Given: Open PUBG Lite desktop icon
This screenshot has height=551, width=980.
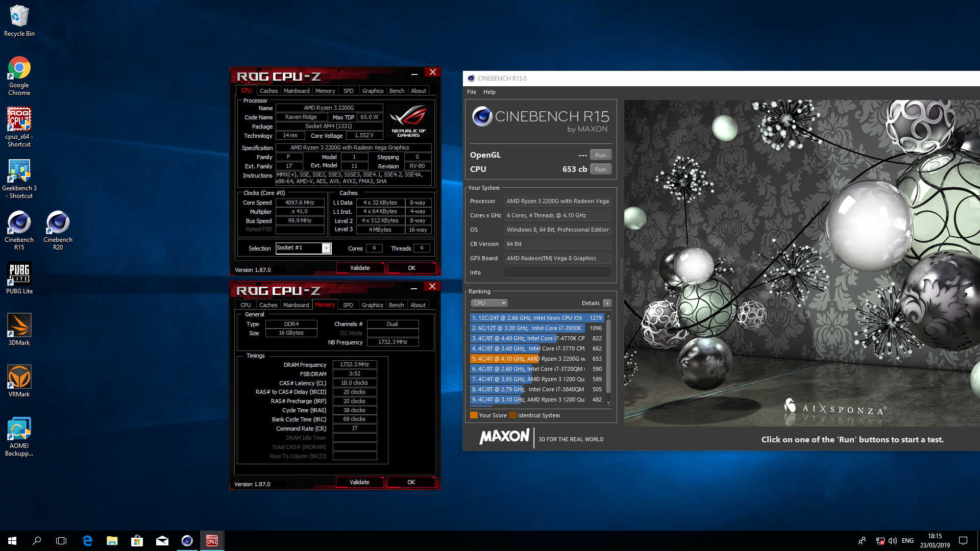Looking at the screenshot, I should pyautogui.click(x=19, y=278).
